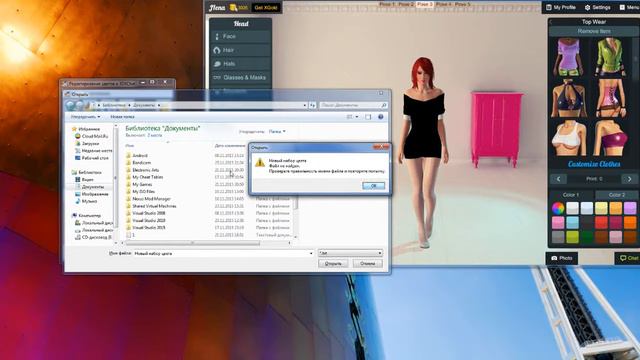The width and height of the screenshot is (640, 360).
Task: Select Загрузки (Downloads) in the navigation pane
Action: [x=90, y=143]
